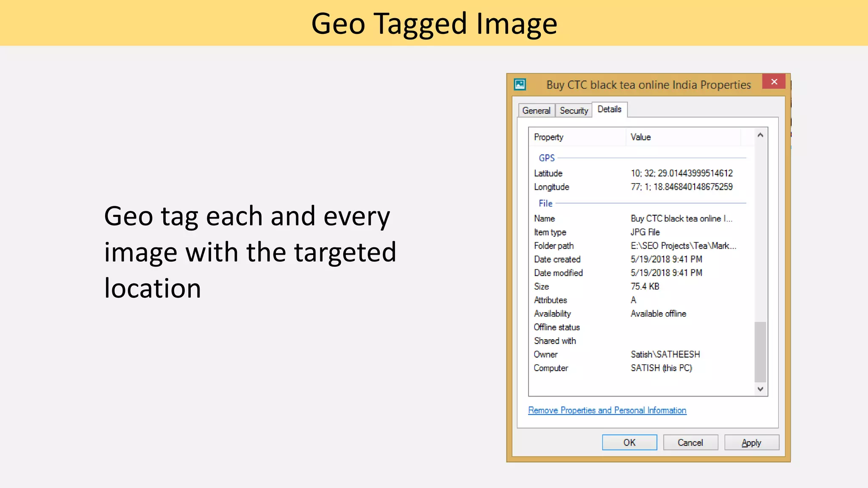Viewport: 868px width, 488px height.
Task: Select the Attributes property label
Action: [x=550, y=300]
